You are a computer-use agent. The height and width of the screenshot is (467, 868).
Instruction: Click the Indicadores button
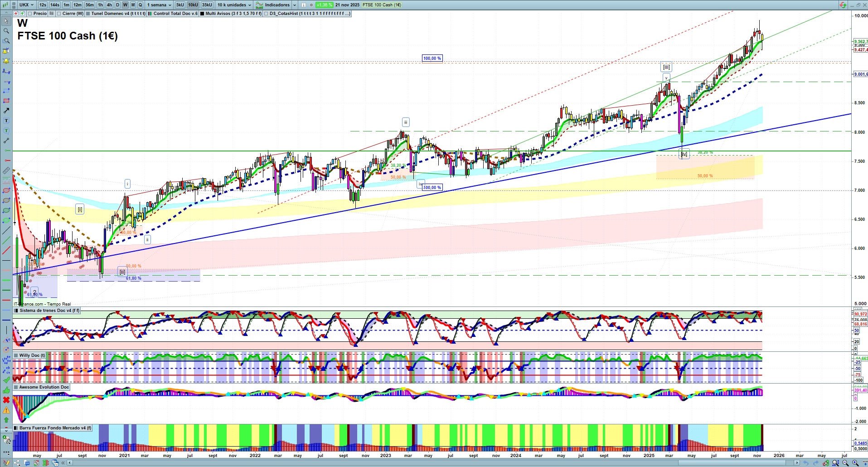[x=277, y=5]
